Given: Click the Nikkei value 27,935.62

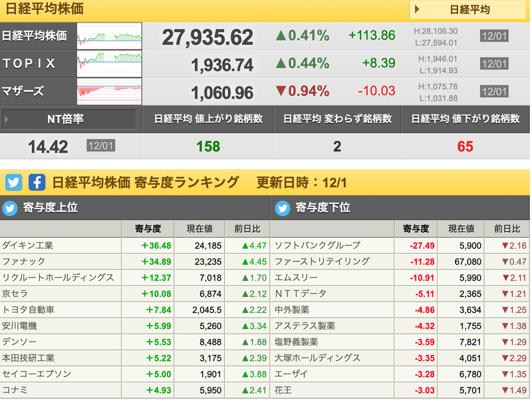Looking at the screenshot, I should click(x=207, y=37).
